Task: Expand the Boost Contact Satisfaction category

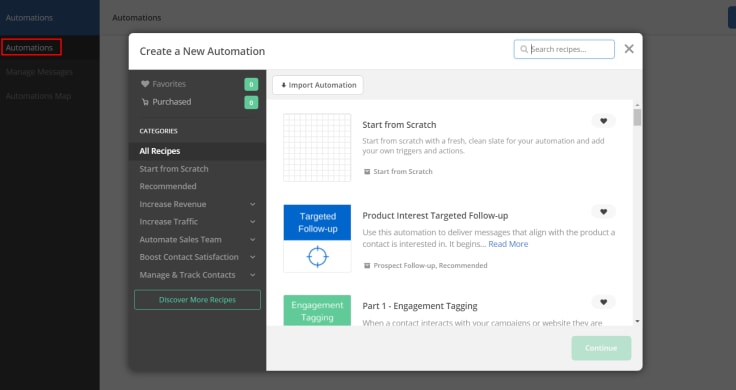Action: coord(253,257)
